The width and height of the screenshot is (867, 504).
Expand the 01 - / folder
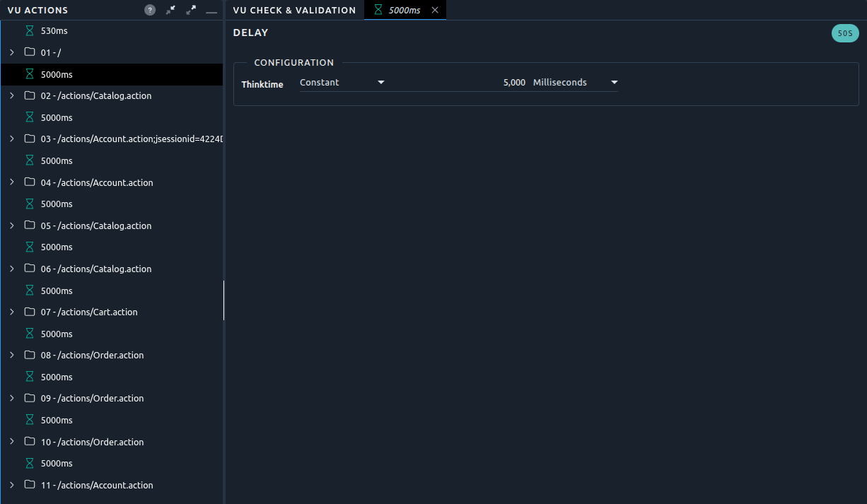(11, 52)
